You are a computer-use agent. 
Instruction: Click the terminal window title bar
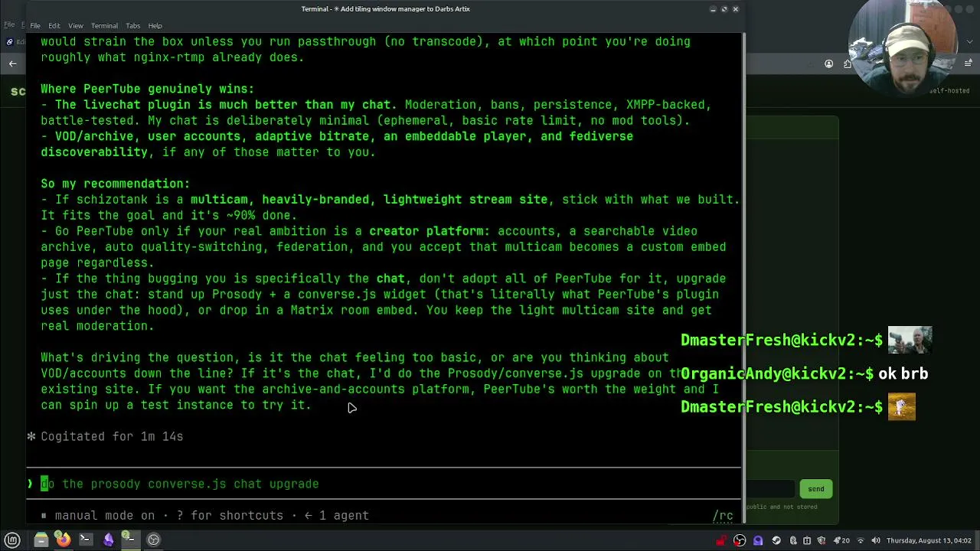click(385, 9)
